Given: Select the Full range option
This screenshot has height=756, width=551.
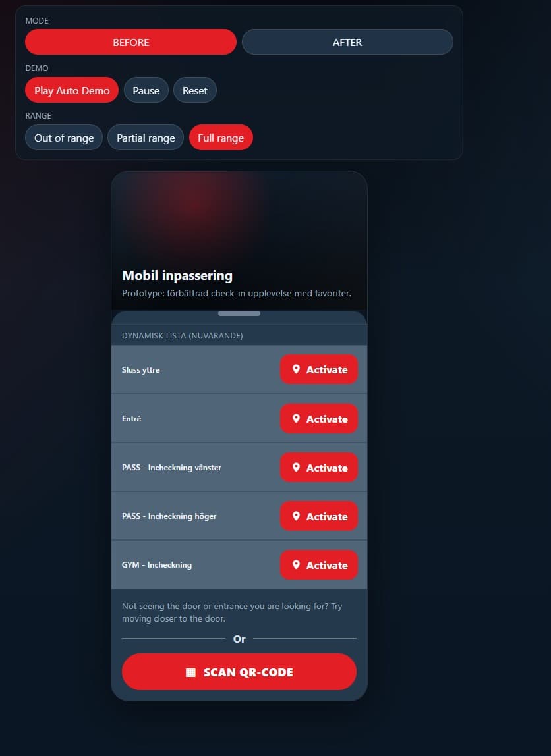Looking at the screenshot, I should 221,138.
